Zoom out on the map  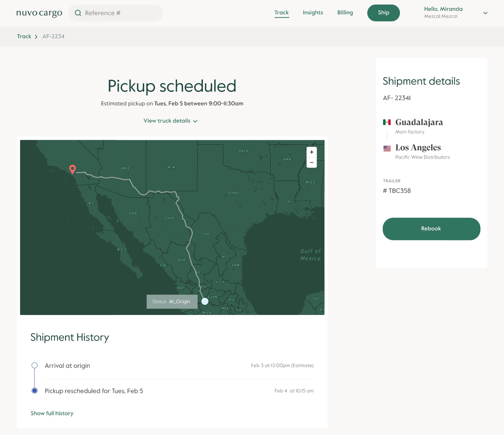tap(311, 163)
